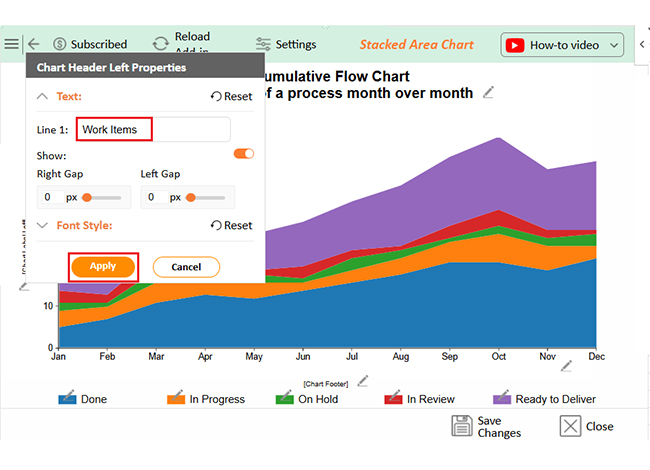Click the Cancel button
Screen dimensions: 650x470
click(x=186, y=267)
